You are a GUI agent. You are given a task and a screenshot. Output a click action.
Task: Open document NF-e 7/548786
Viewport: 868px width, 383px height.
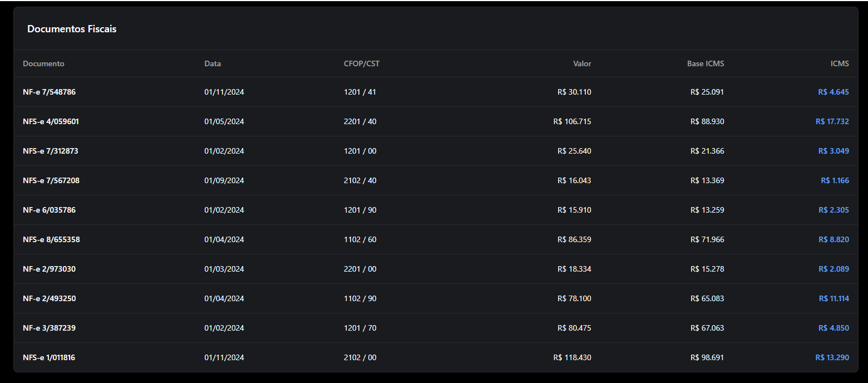[x=49, y=92]
